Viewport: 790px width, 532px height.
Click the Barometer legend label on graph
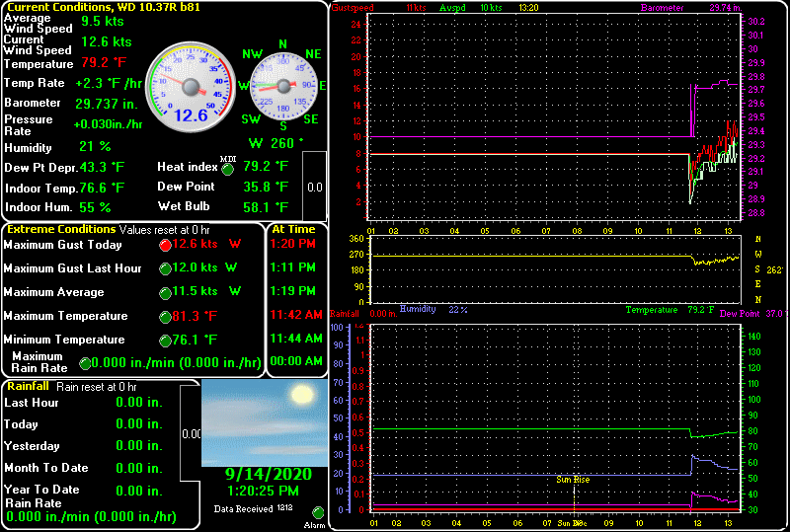pos(662,8)
